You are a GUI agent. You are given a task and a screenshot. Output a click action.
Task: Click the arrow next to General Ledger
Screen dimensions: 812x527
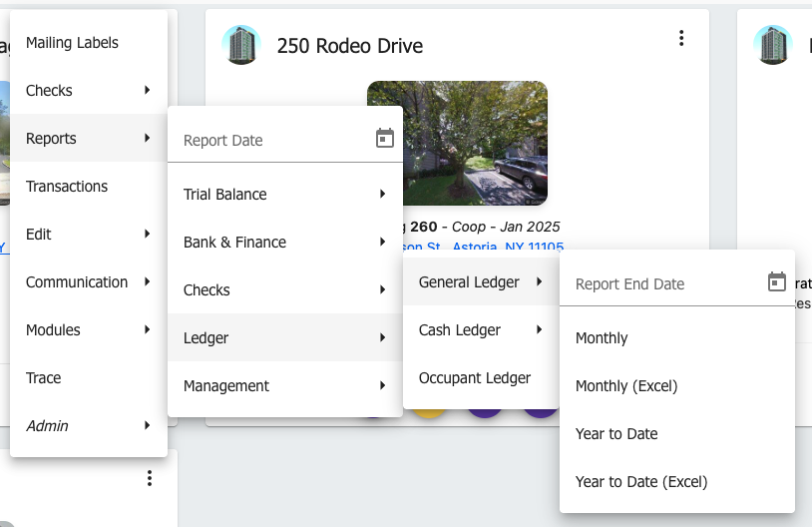coord(539,281)
